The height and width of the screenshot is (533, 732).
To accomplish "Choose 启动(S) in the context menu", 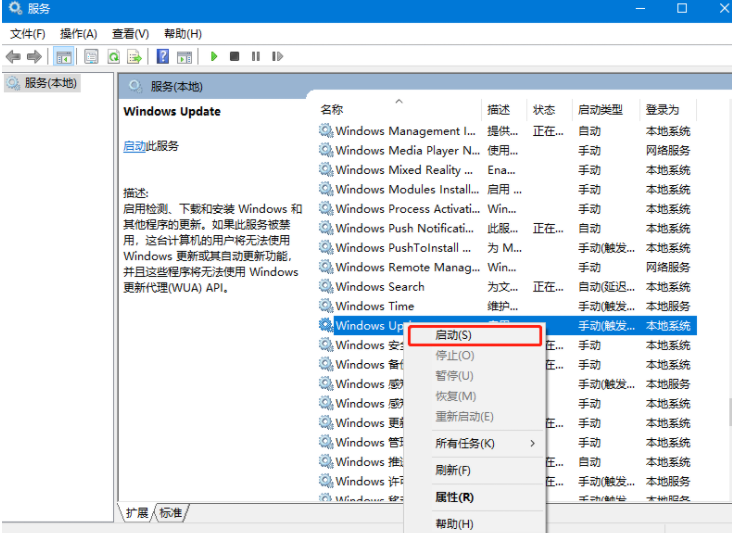I will point(475,335).
